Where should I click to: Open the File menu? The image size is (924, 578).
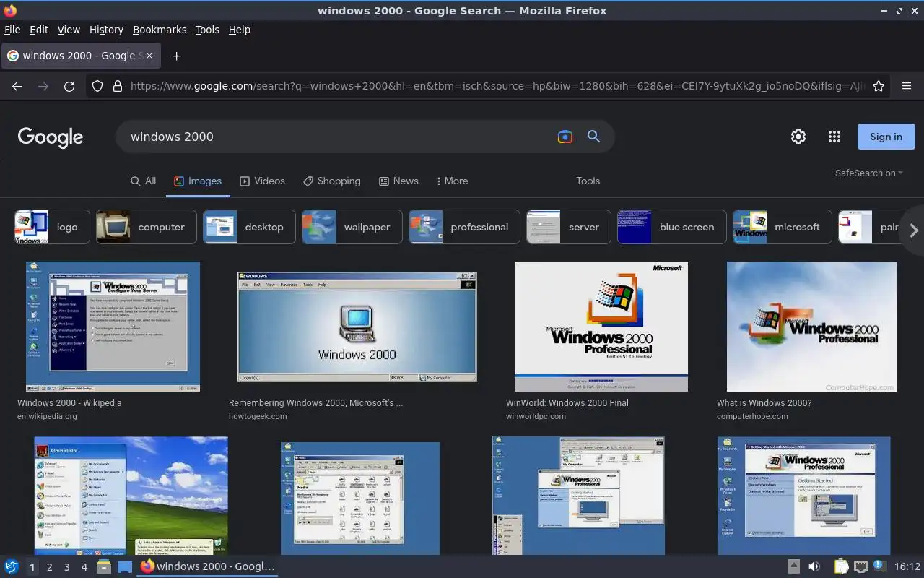point(12,30)
